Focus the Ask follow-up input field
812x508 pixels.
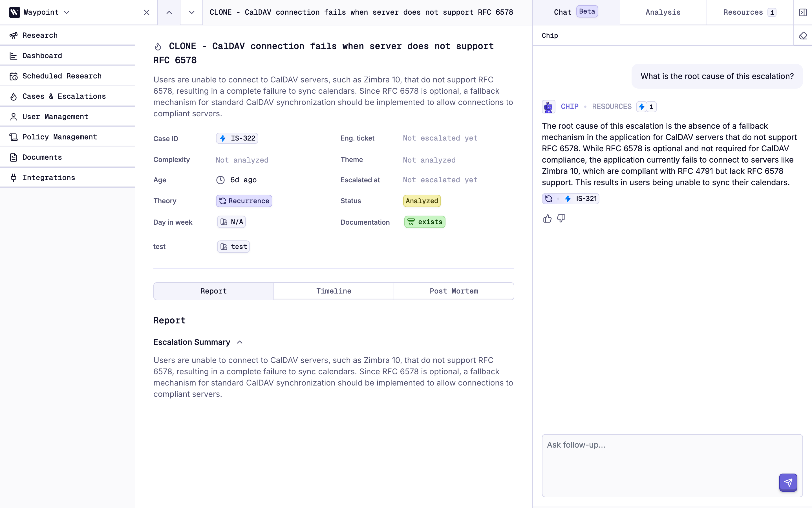672,465
